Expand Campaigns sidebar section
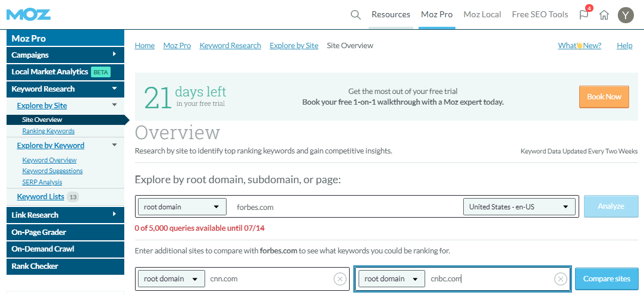644x295 pixels. click(x=65, y=55)
